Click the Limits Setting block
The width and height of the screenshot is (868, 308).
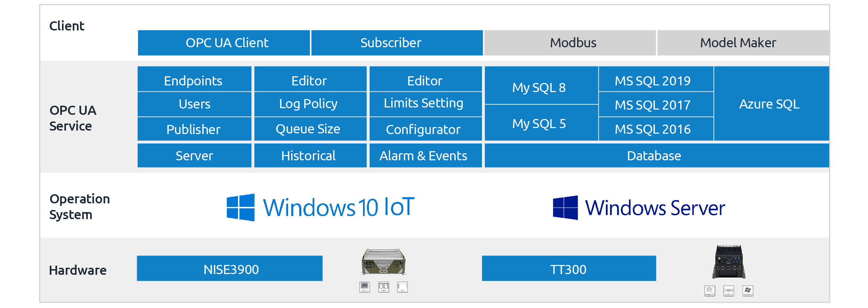click(426, 104)
